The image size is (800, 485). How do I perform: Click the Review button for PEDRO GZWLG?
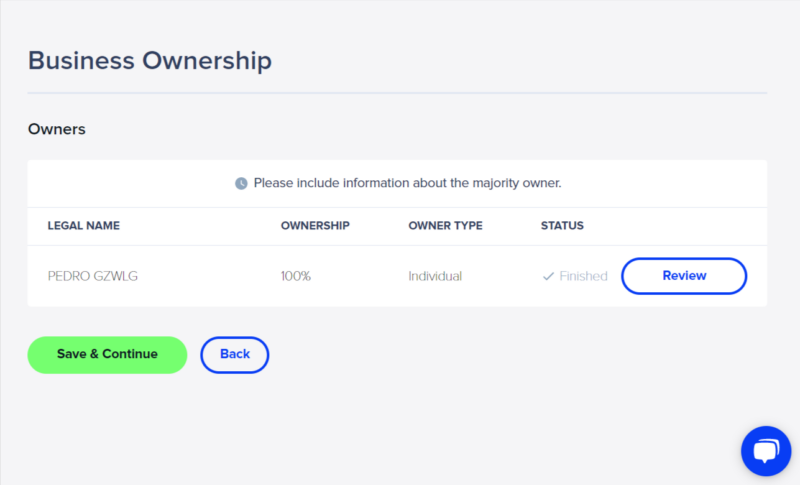(x=684, y=276)
